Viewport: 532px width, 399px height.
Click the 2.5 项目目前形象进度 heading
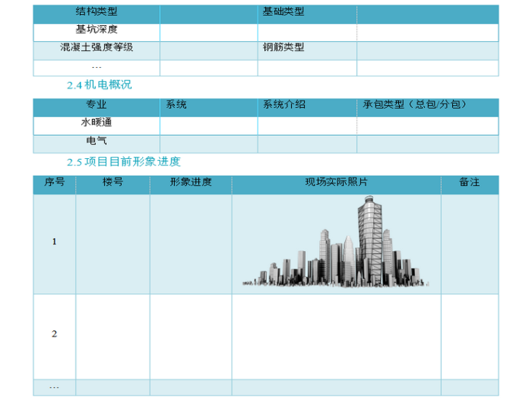[123, 162]
